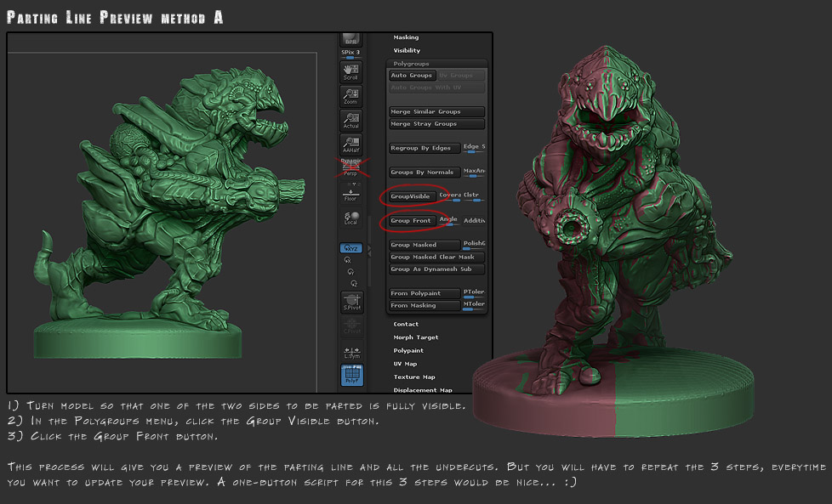The width and height of the screenshot is (832, 504).
Task: Adjust the SPix slider
Action: [x=350, y=54]
